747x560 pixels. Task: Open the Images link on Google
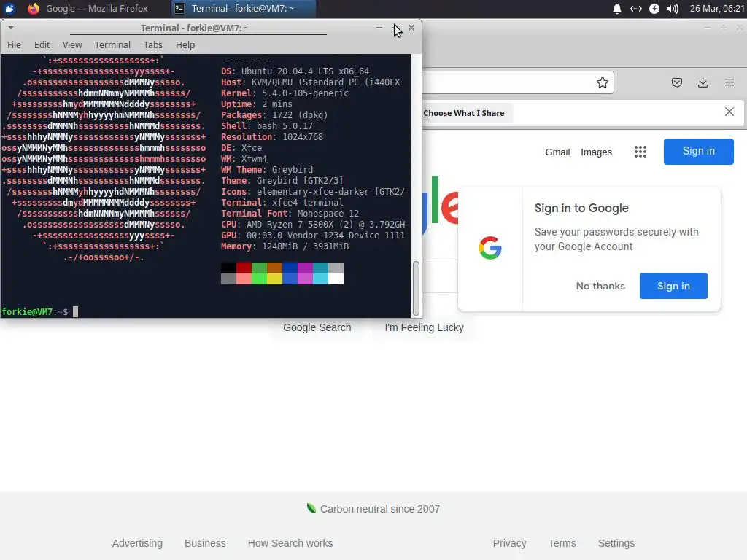point(596,152)
